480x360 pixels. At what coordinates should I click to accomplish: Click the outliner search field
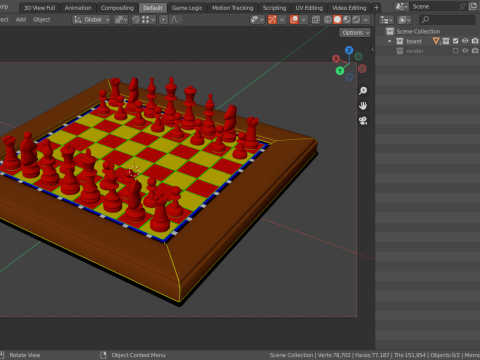pos(447,20)
